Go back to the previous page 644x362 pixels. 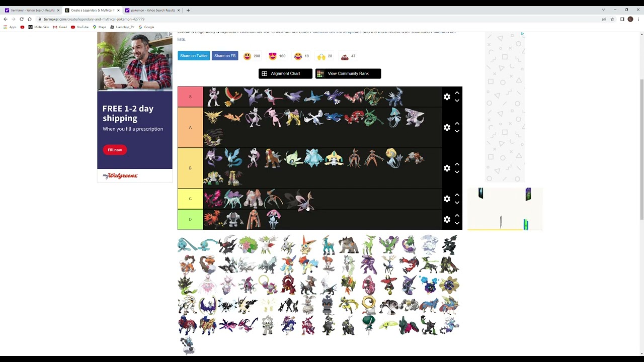pyautogui.click(x=6, y=19)
